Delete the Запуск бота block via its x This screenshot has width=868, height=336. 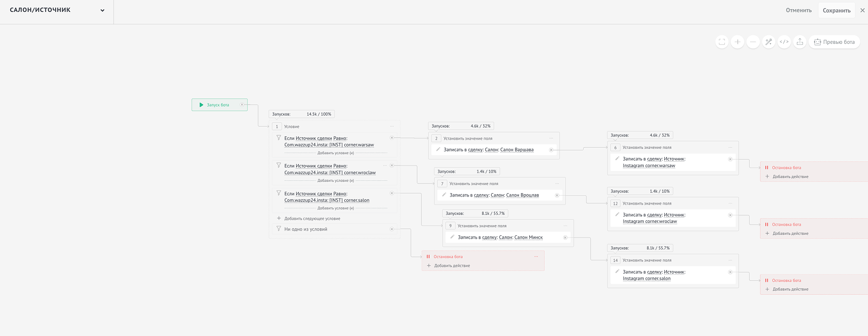click(x=242, y=104)
